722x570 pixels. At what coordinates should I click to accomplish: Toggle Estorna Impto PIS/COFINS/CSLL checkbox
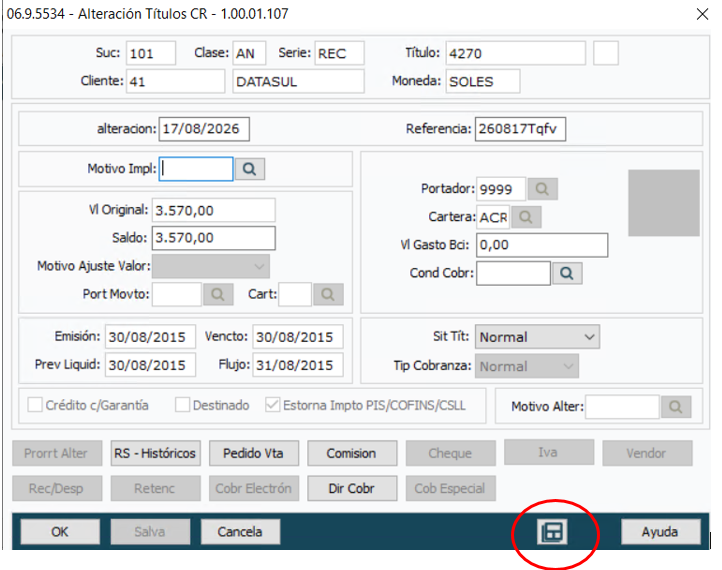[x=273, y=405]
